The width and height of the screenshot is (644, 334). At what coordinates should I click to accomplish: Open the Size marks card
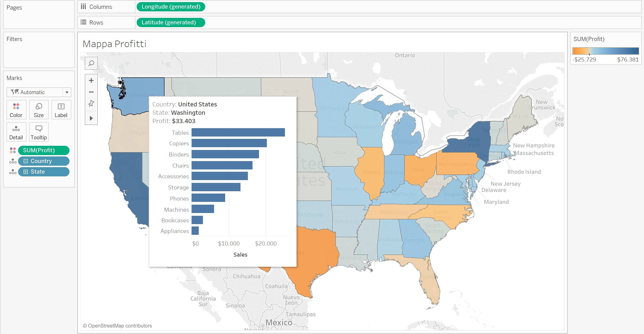(x=39, y=110)
